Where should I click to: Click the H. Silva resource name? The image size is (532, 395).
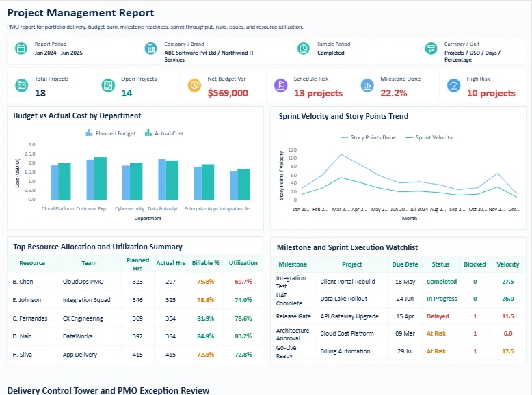tap(22, 355)
